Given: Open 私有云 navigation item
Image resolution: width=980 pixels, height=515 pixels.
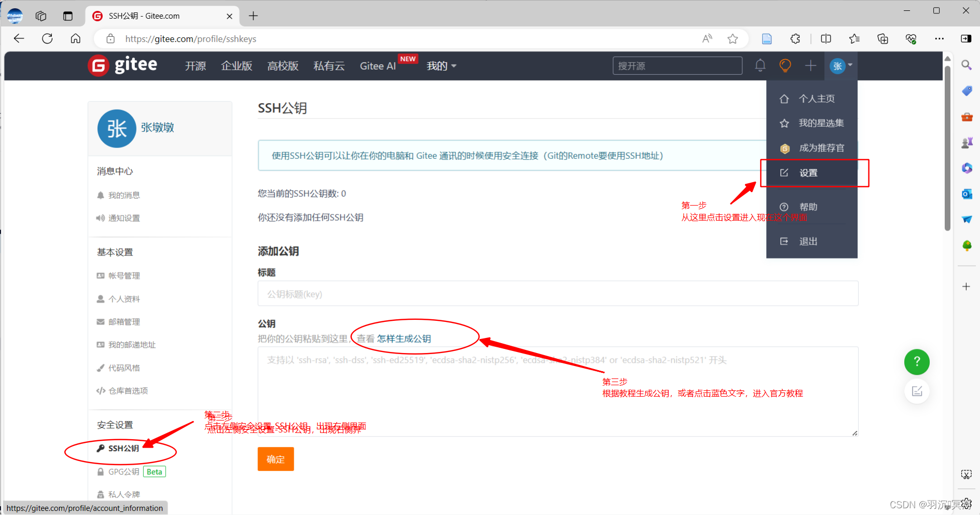Looking at the screenshot, I should 329,66.
